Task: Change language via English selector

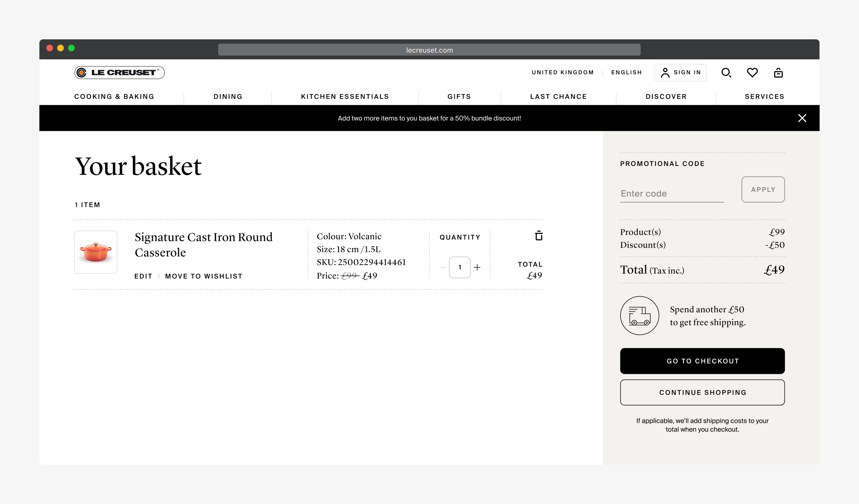Action: tap(626, 73)
